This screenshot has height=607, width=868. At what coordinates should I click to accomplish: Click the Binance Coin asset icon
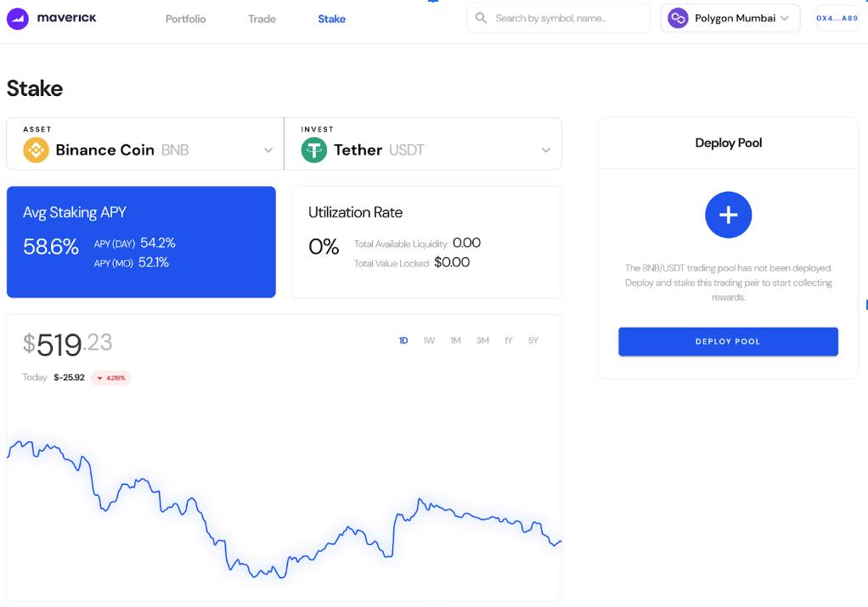click(x=37, y=150)
